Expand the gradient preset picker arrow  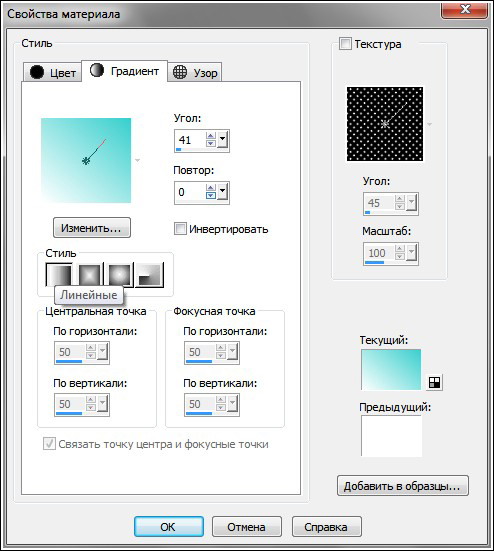[x=137, y=160]
